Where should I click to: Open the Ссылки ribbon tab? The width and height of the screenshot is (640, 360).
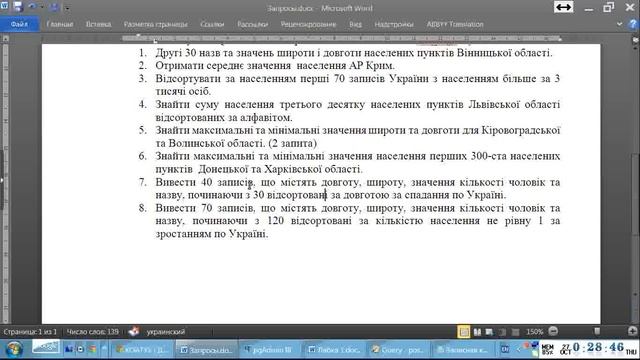(x=212, y=24)
